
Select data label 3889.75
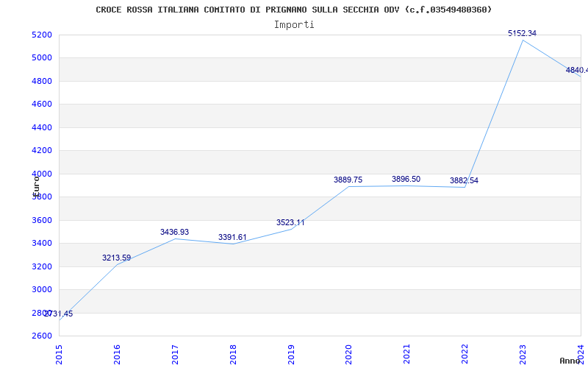pyautogui.click(x=348, y=180)
